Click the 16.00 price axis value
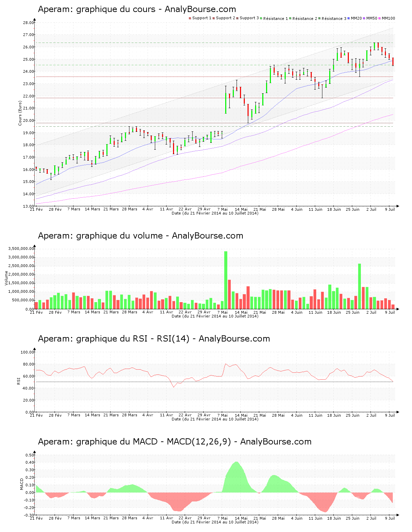Viewport: 412px width, 532px height. (x=28, y=170)
